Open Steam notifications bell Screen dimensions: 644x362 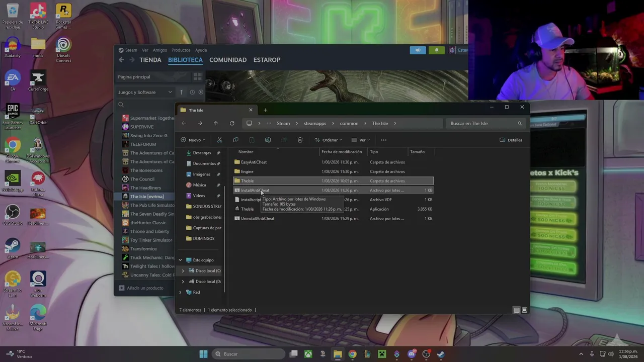tap(436, 50)
